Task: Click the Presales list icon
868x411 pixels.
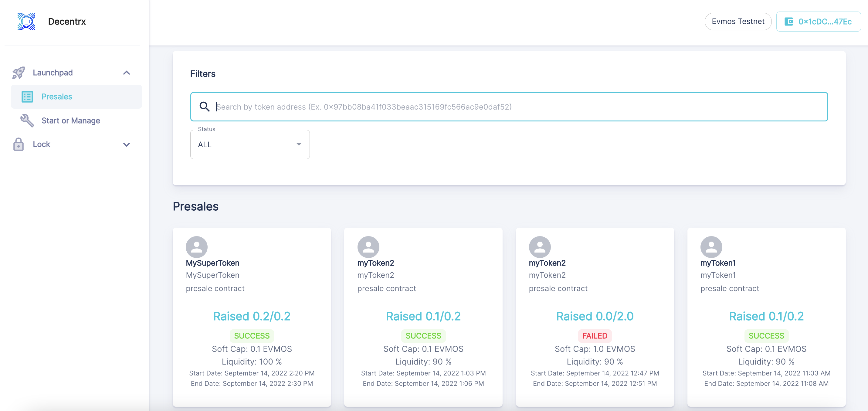Action: coord(27,97)
